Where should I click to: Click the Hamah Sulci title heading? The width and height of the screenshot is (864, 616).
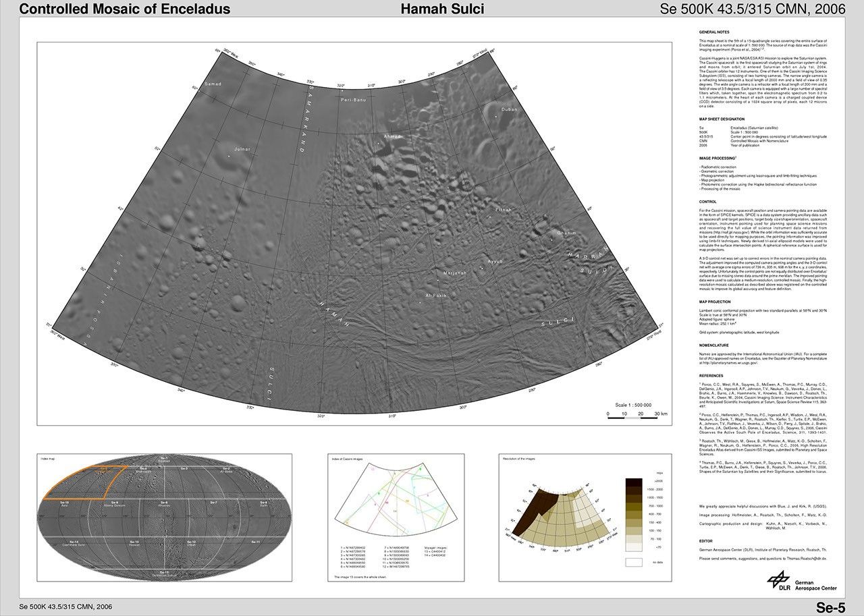442,9
